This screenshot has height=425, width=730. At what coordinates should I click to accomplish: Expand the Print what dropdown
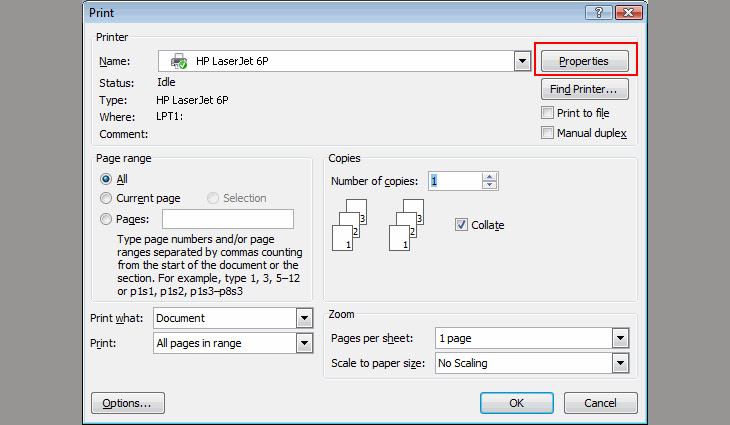click(x=304, y=318)
